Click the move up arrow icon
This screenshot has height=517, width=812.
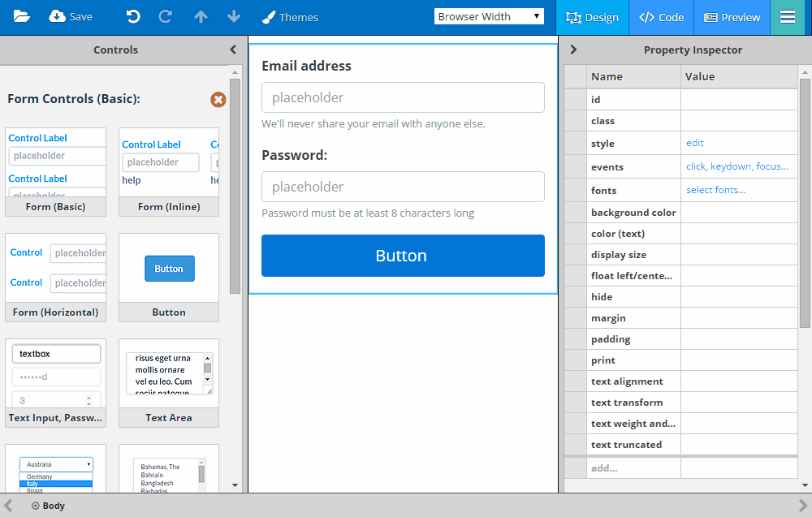201,17
